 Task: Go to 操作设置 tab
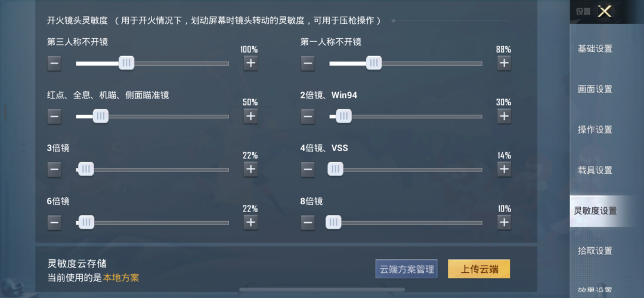point(595,130)
